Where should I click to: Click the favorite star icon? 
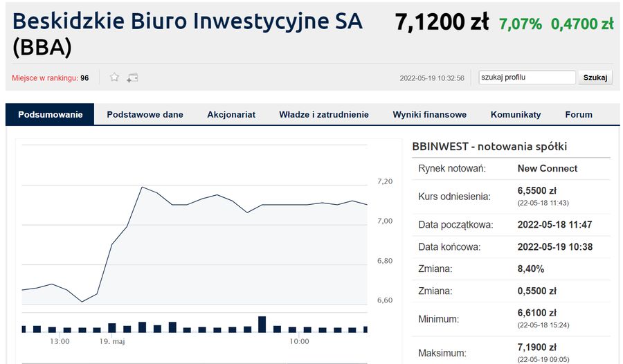tap(115, 78)
